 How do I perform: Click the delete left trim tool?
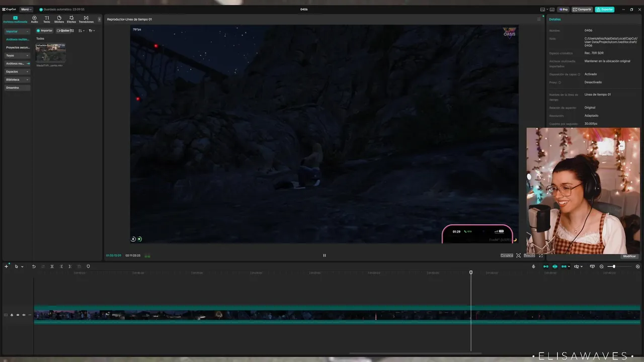[61, 266]
